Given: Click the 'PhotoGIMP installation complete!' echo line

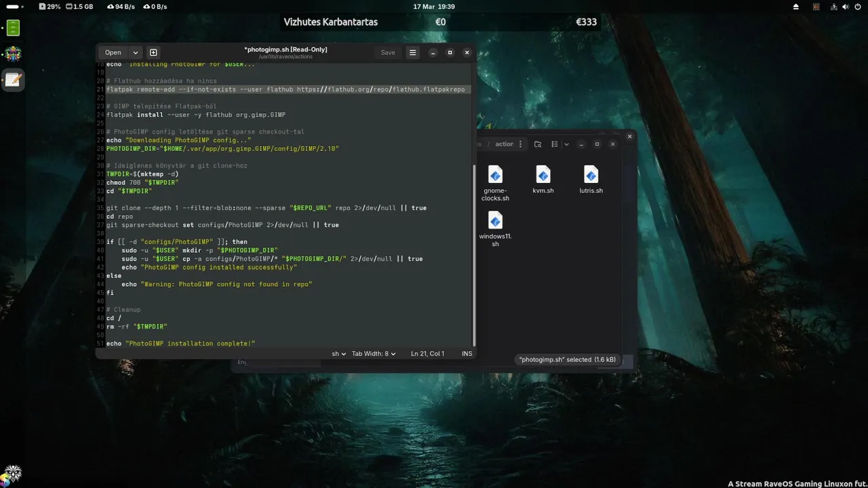Looking at the screenshot, I should (x=180, y=344).
